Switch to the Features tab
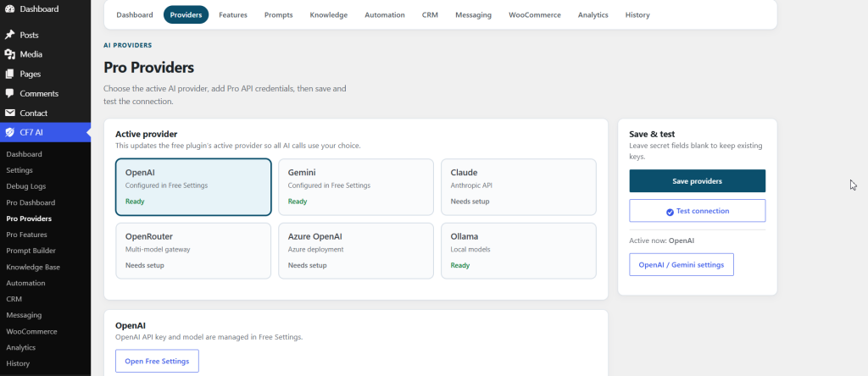868x376 pixels. click(233, 15)
